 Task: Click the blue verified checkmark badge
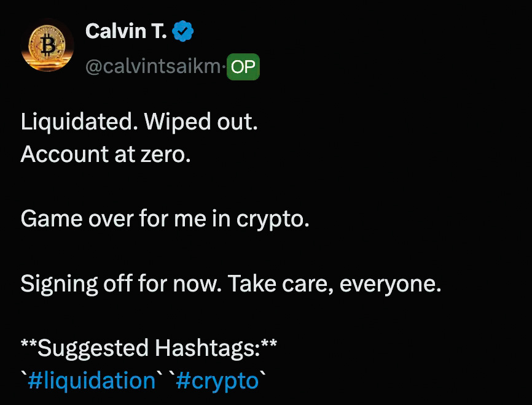[184, 31]
